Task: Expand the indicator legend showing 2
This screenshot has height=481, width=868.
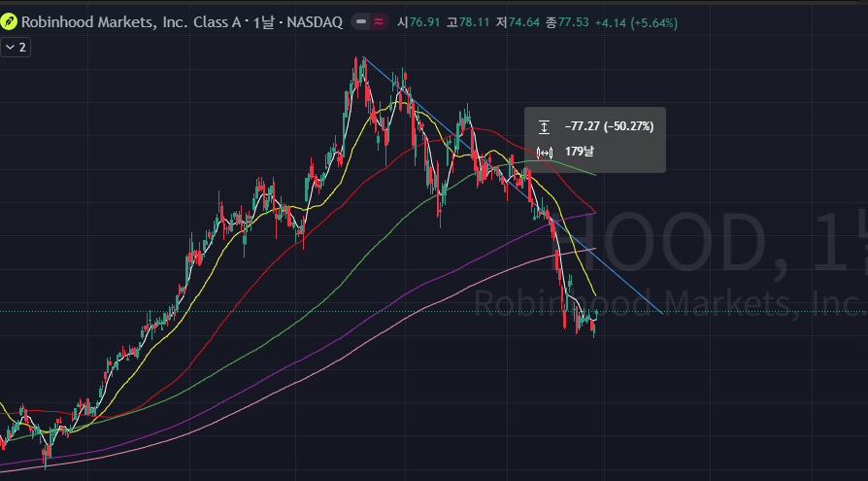Action: 16,48
